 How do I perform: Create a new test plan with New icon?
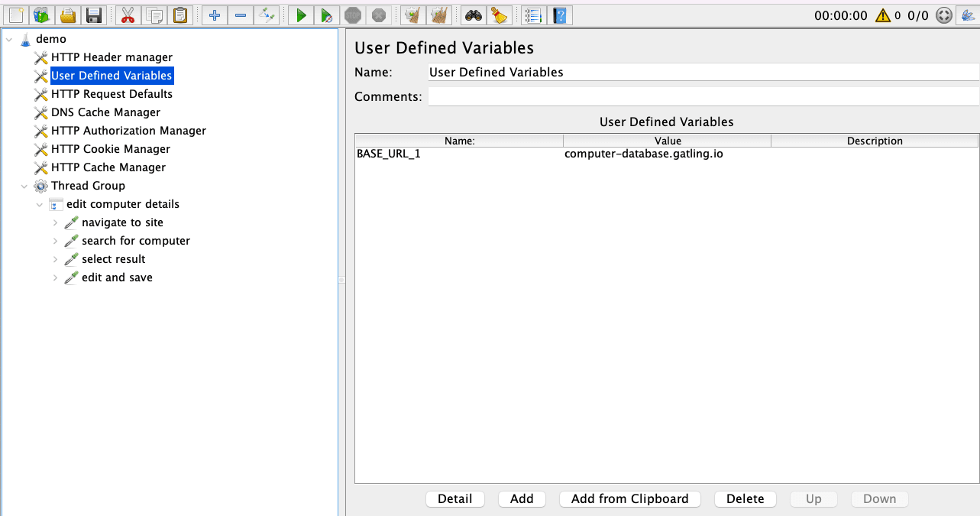tap(16, 15)
